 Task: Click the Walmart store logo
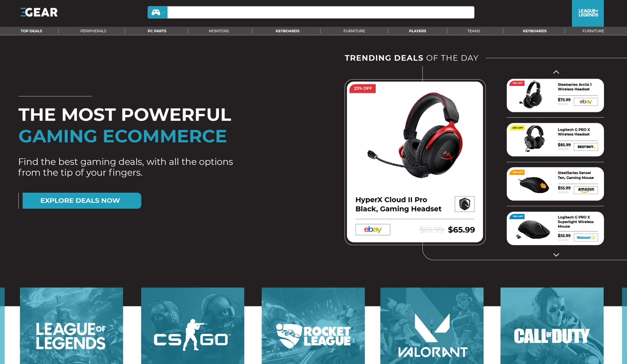(586, 238)
